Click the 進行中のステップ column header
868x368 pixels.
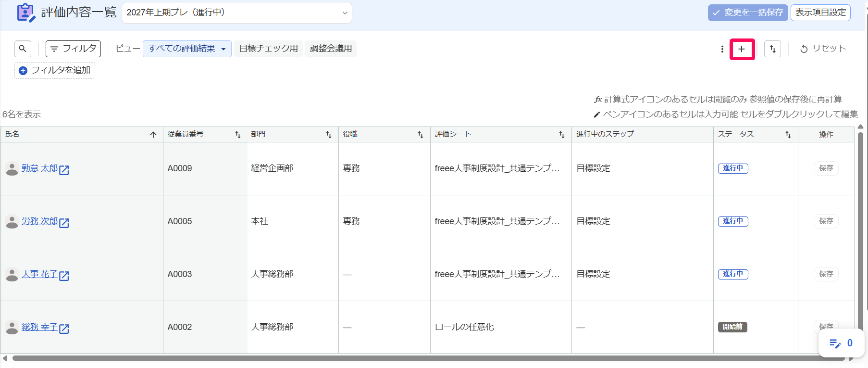(642, 134)
